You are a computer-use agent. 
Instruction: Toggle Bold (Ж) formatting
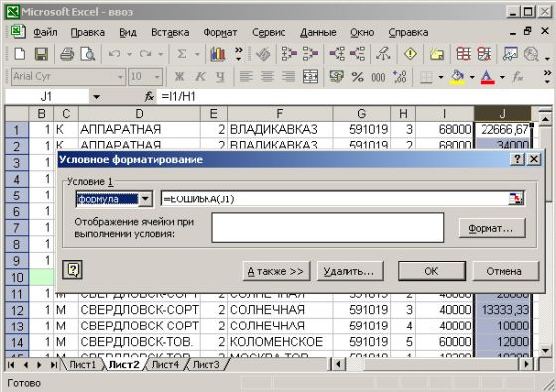click(179, 77)
